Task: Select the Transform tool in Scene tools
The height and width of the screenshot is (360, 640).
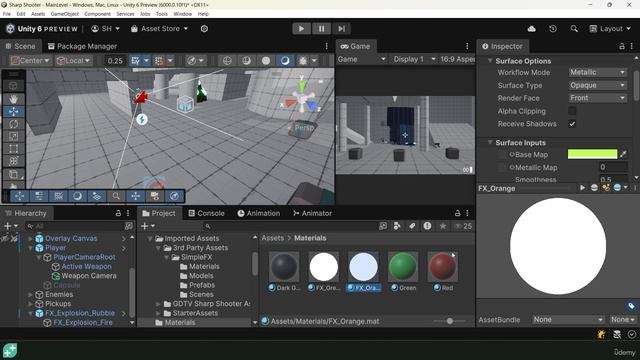Action: 13,161
